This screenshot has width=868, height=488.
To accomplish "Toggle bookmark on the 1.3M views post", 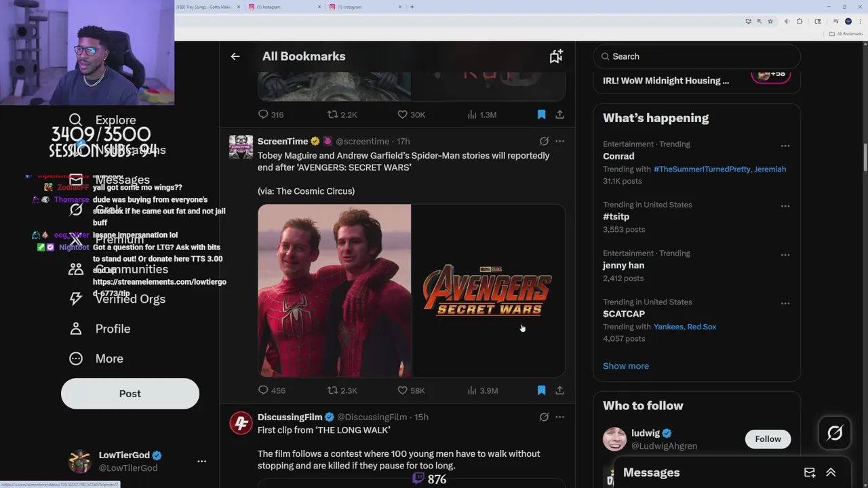I will [541, 115].
